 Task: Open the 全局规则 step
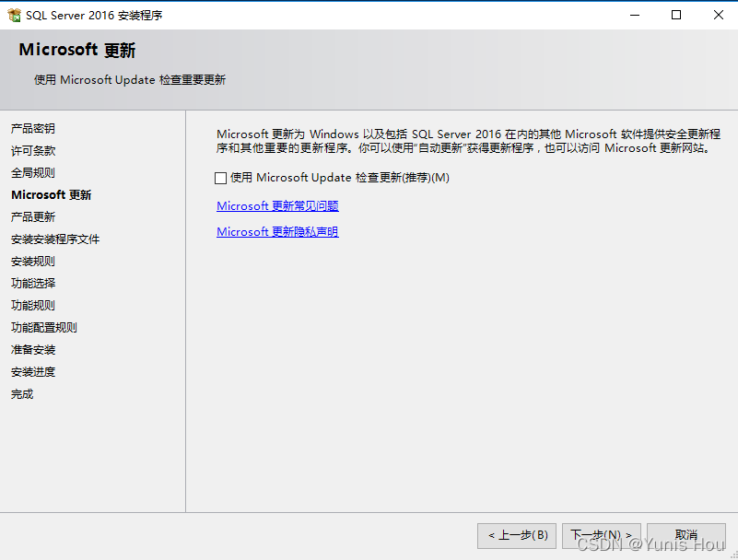pyautogui.click(x=32, y=172)
